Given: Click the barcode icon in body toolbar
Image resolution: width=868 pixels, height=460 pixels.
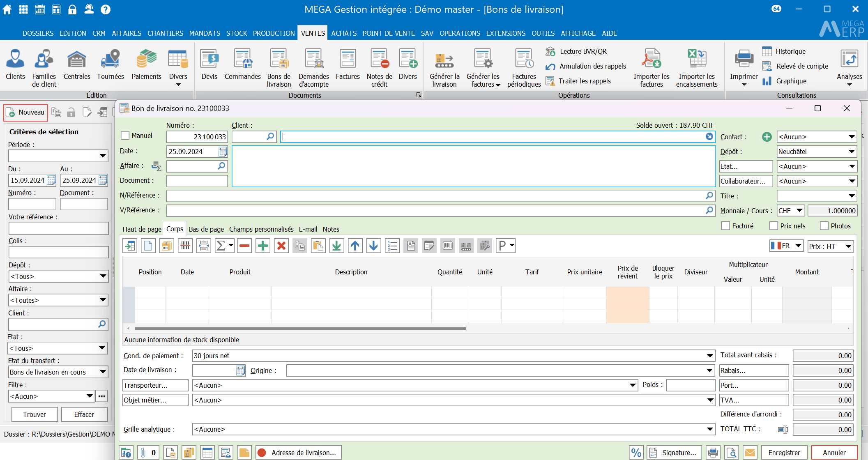Looking at the screenshot, I should [185, 246].
